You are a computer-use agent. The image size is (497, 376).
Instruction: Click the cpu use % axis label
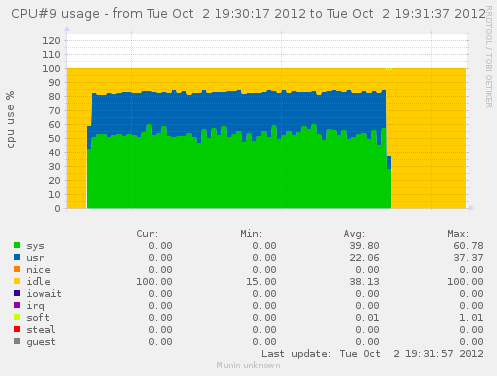coord(11,119)
